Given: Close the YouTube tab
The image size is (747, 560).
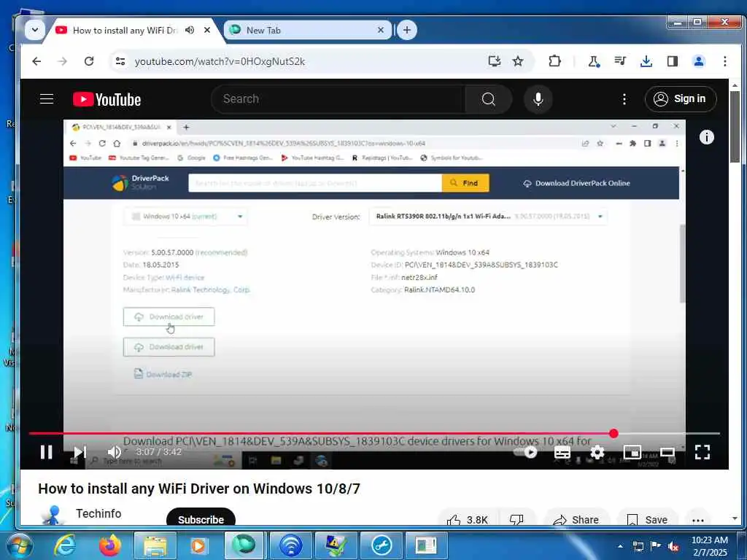Looking at the screenshot, I should (x=207, y=30).
